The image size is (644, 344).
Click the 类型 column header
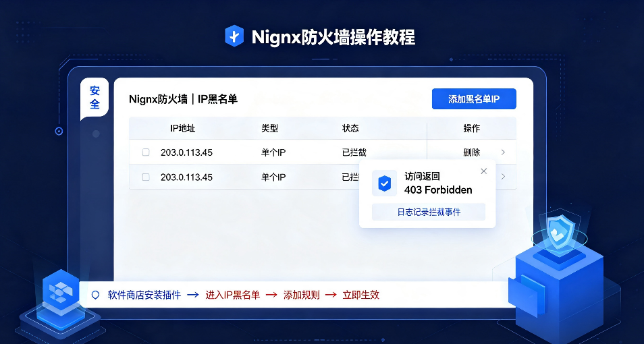pyautogui.click(x=270, y=128)
